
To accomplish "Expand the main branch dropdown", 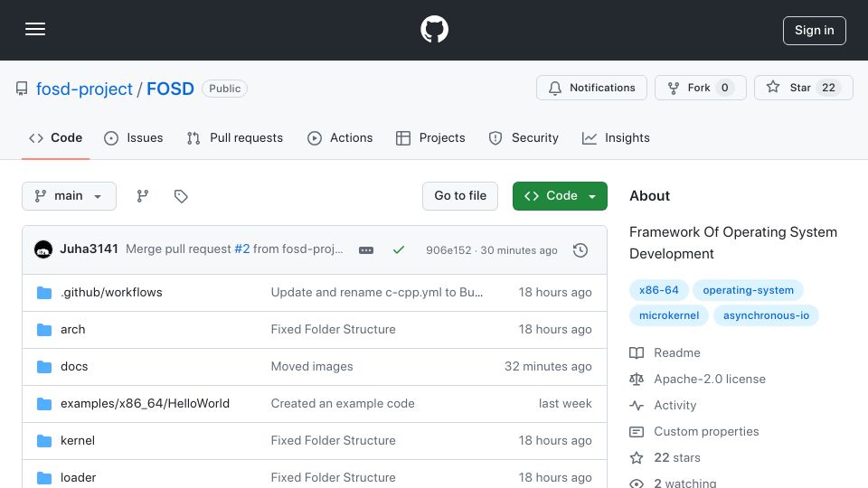I will [70, 196].
